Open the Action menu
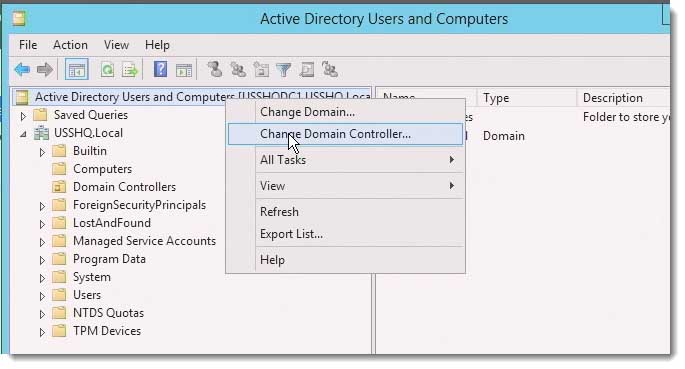This screenshot has height=369, width=685. click(70, 45)
